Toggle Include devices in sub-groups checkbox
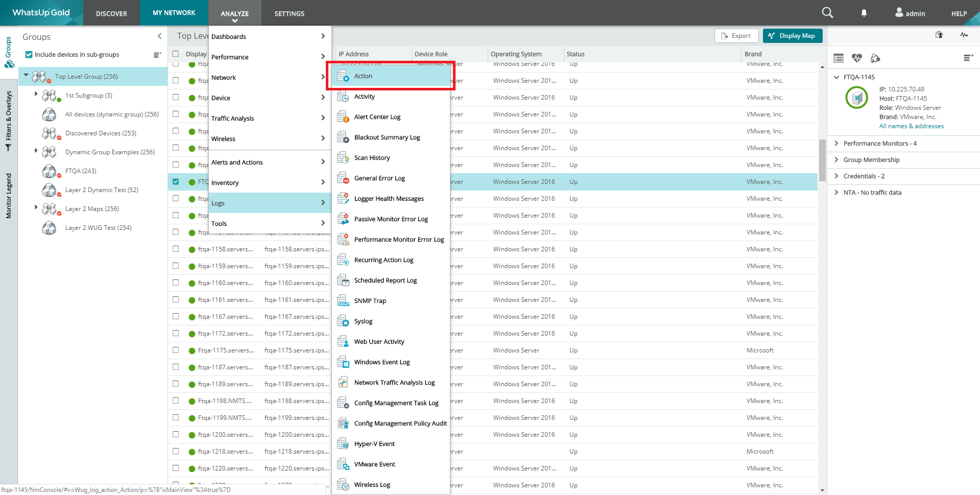The image size is (980, 495). pos(29,55)
